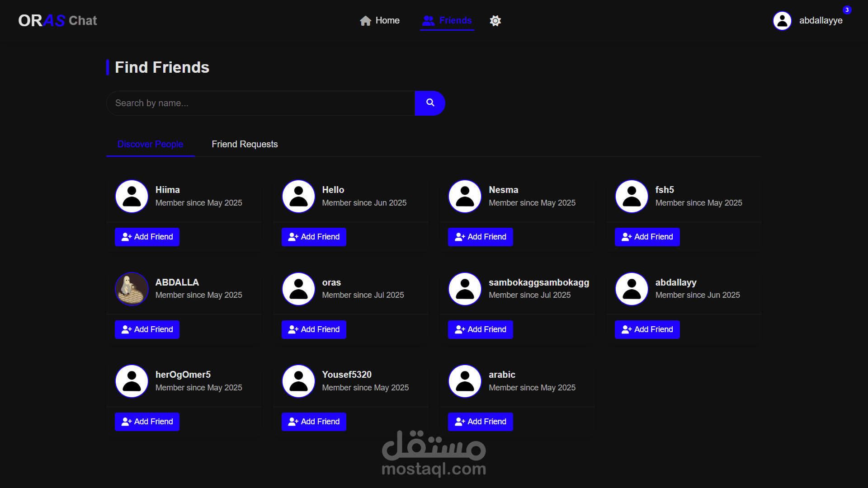Image resolution: width=868 pixels, height=488 pixels.
Task: Click abdallayye profile avatar icon
Action: point(782,21)
